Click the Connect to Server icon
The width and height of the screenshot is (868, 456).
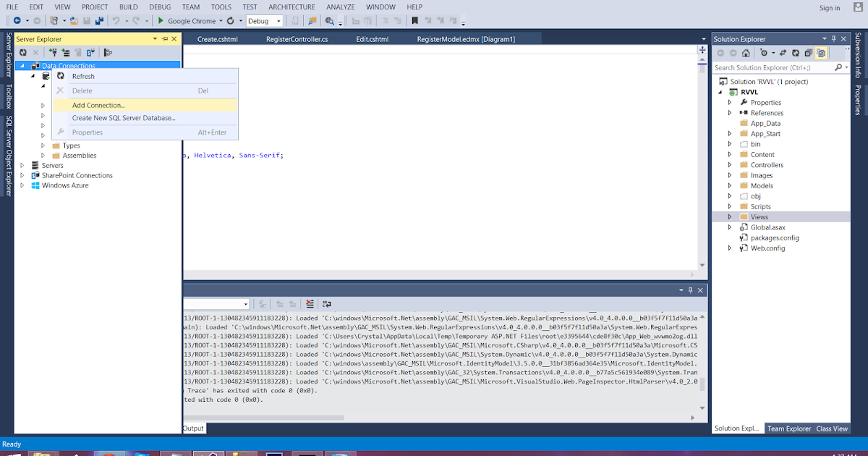click(64, 53)
